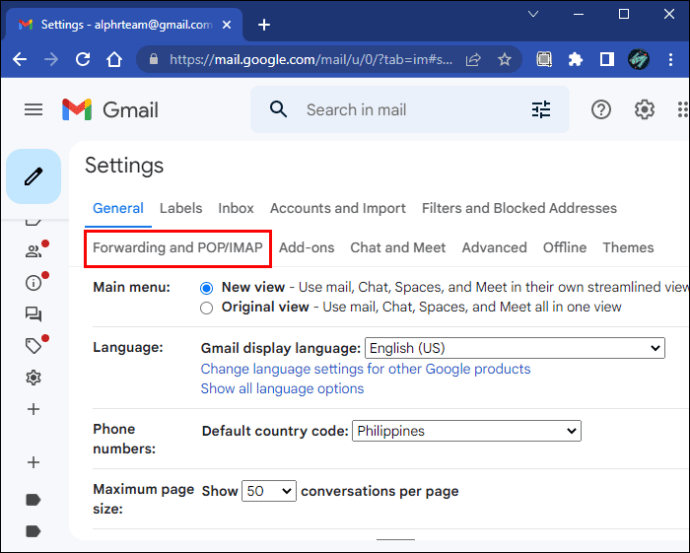Click Show all language options link
This screenshot has width=690, height=553.
(x=282, y=388)
